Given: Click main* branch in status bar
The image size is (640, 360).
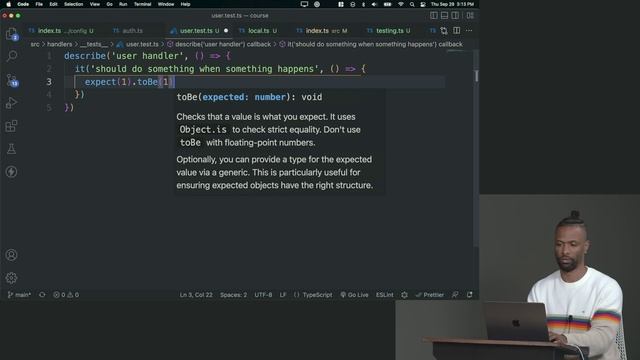Looking at the screenshot, I should tap(19, 295).
